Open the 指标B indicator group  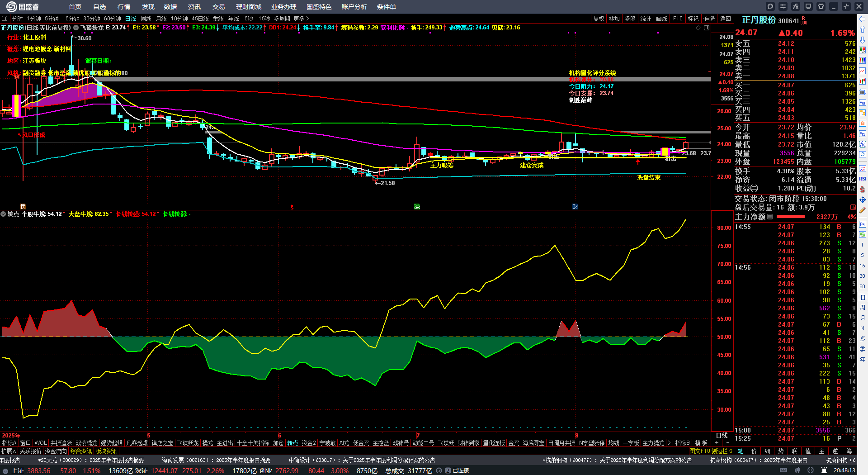click(682, 443)
